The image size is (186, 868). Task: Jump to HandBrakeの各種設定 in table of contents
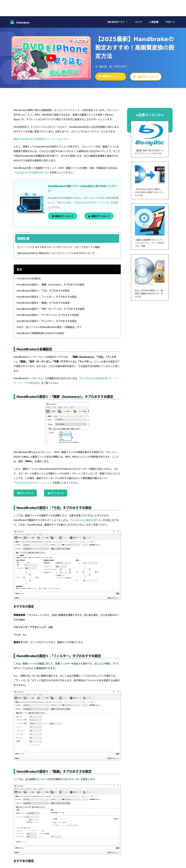point(29,278)
